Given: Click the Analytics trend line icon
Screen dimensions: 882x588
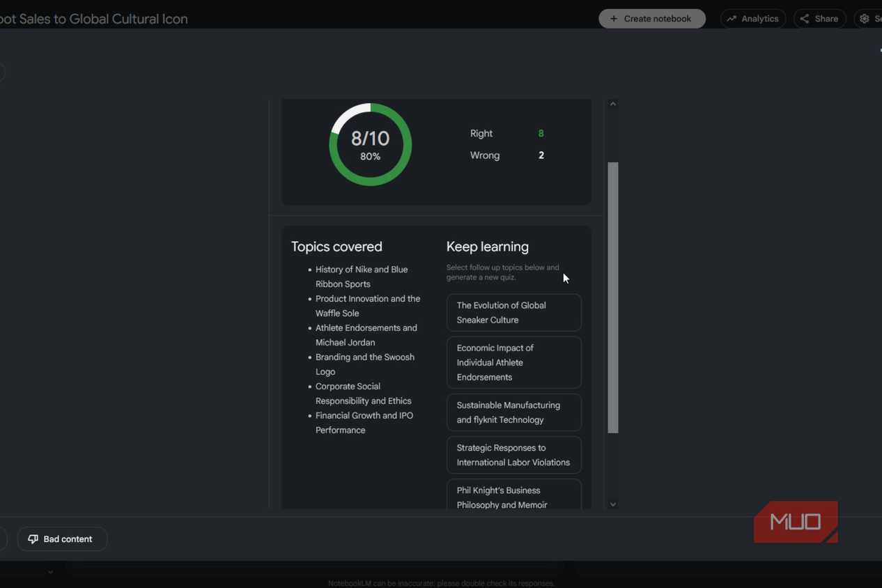Looking at the screenshot, I should tap(732, 19).
